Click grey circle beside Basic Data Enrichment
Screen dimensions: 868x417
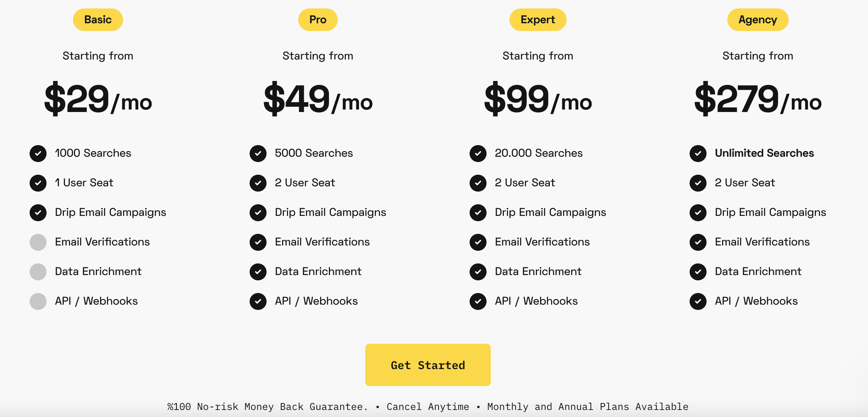pyautogui.click(x=38, y=272)
